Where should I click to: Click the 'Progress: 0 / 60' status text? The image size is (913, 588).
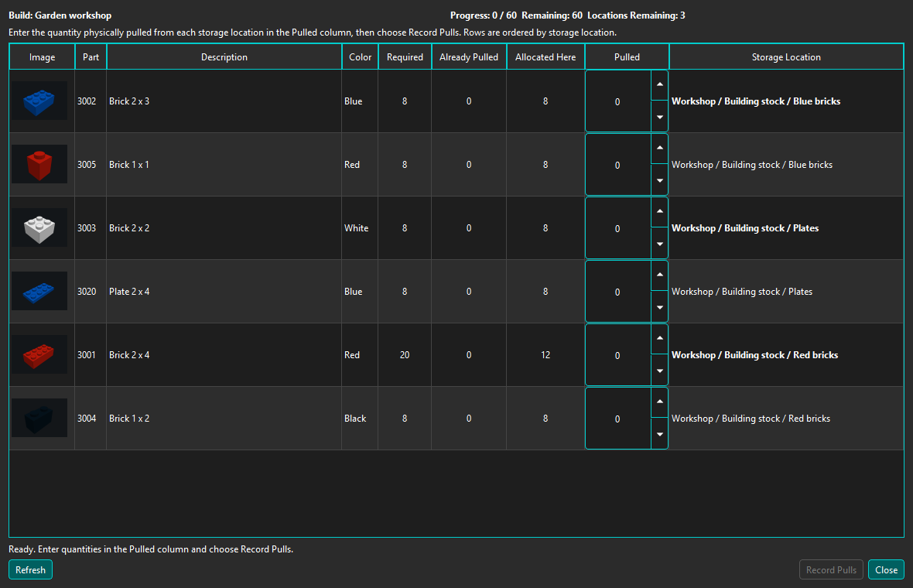click(484, 15)
